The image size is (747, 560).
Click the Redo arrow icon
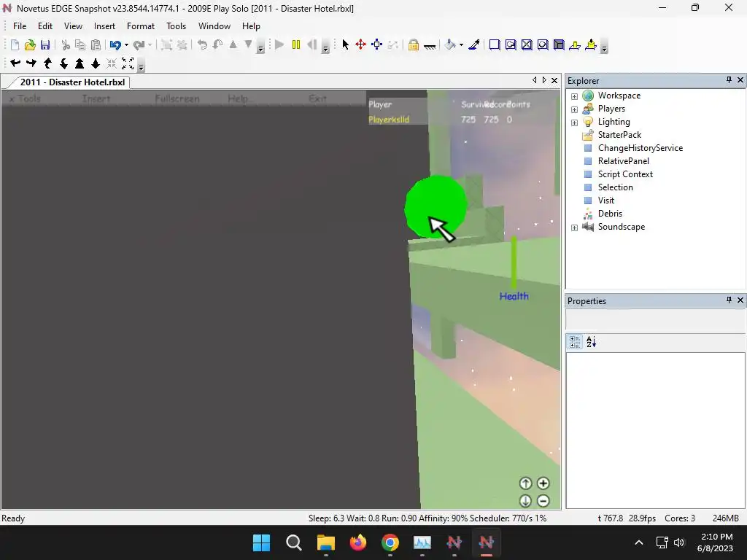tap(139, 44)
